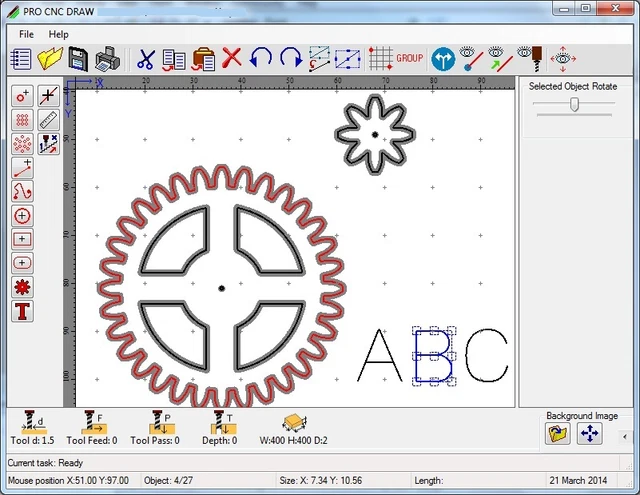640x495 pixels.
Task: Toggle the eye view-all arrows icon
Action: pyautogui.click(x=564, y=58)
